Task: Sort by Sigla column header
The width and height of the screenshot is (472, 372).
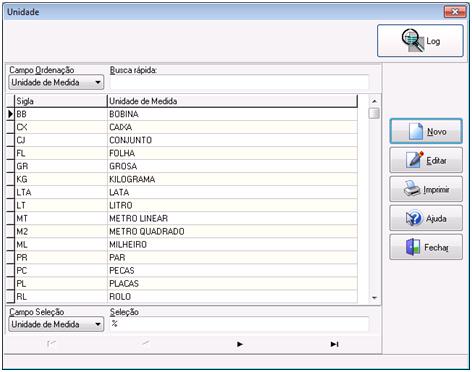Action: [x=61, y=101]
